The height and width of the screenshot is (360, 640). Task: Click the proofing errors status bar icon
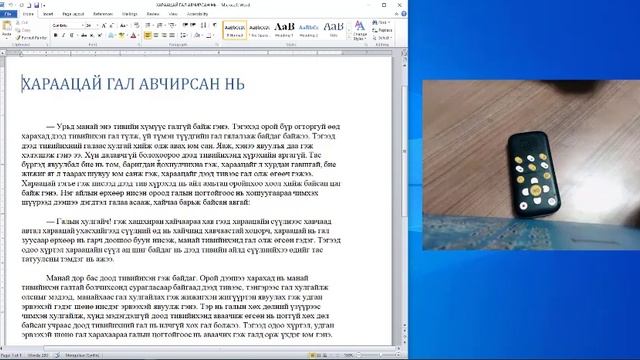[57, 356]
